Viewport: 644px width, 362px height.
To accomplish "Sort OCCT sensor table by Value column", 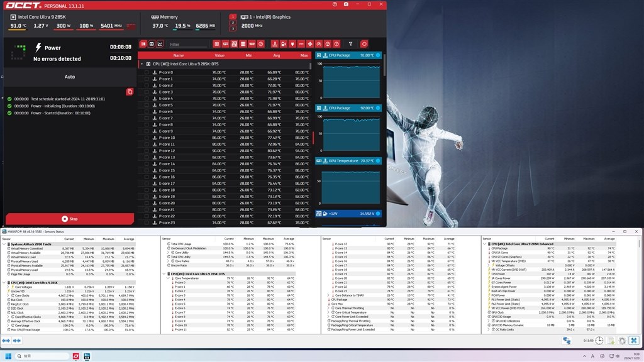I will [219, 55].
